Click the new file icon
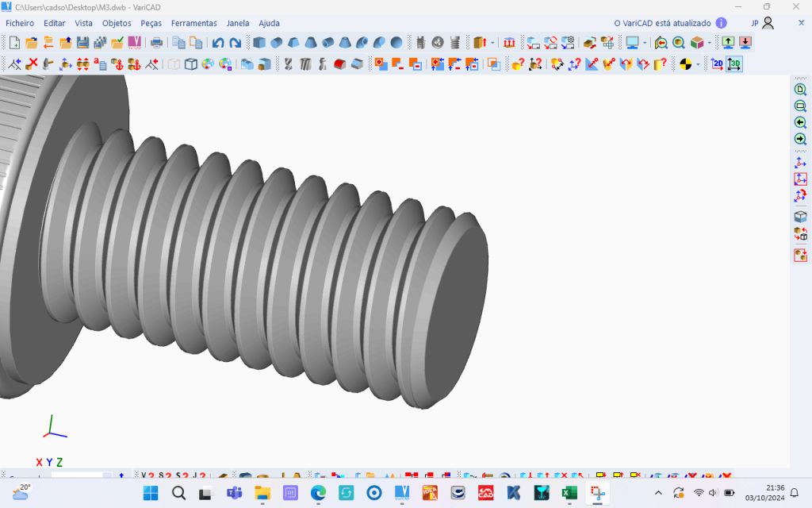Viewport: 812px width, 508px height. coord(14,43)
